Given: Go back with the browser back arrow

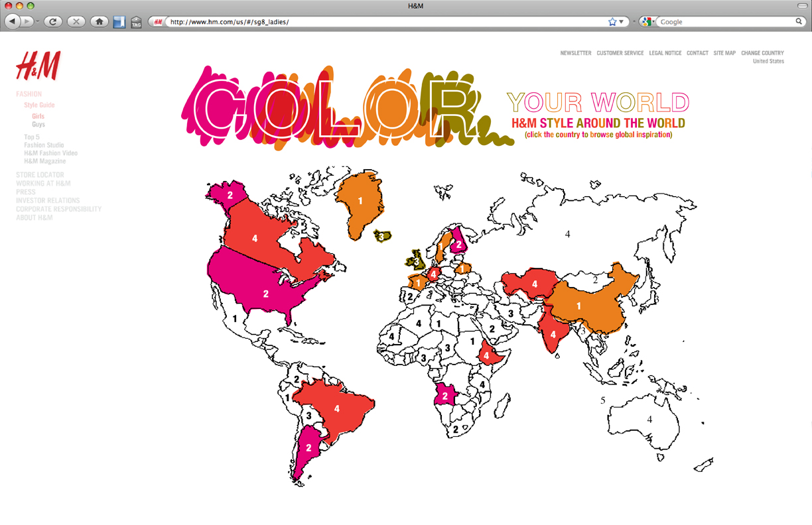Looking at the screenshot, I should point(12,22).
